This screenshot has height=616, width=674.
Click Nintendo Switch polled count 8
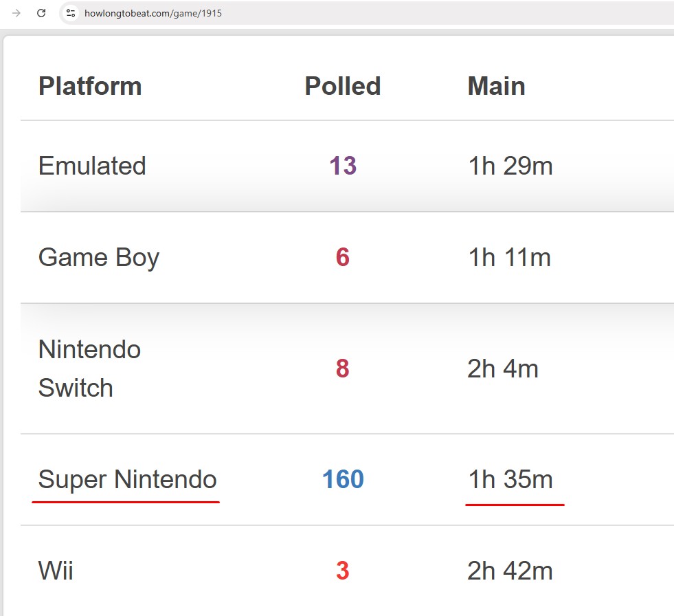(x=343, y=368)
